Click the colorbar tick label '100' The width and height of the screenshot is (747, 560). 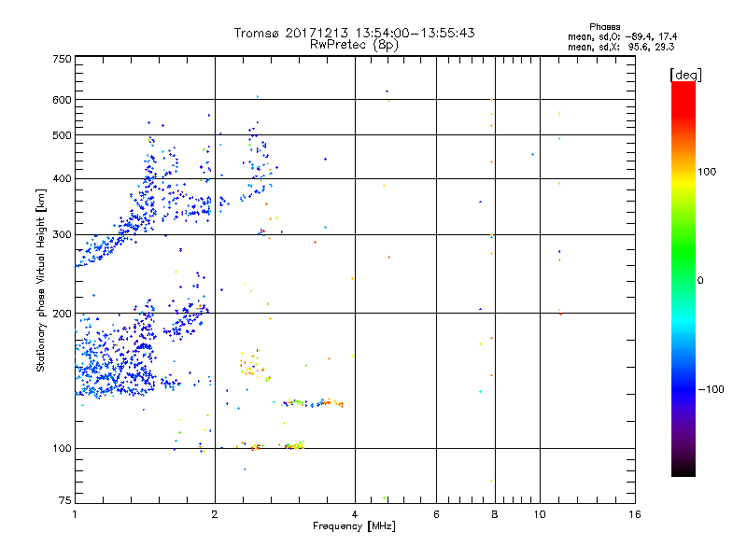(707, 172)
